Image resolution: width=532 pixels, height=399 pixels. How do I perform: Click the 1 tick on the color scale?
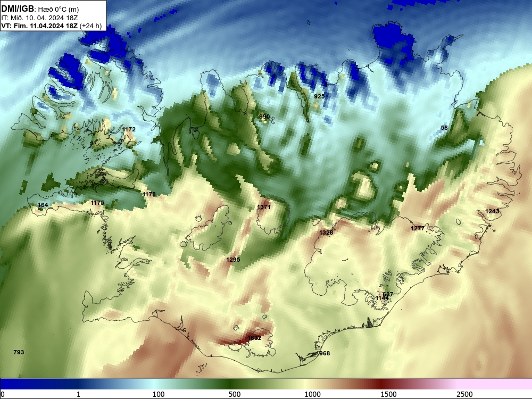point(78,394)
